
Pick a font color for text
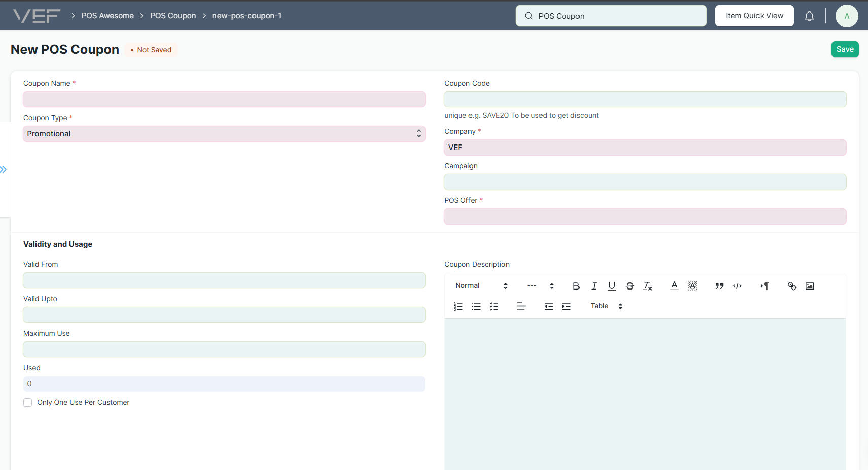pos(674,286)
